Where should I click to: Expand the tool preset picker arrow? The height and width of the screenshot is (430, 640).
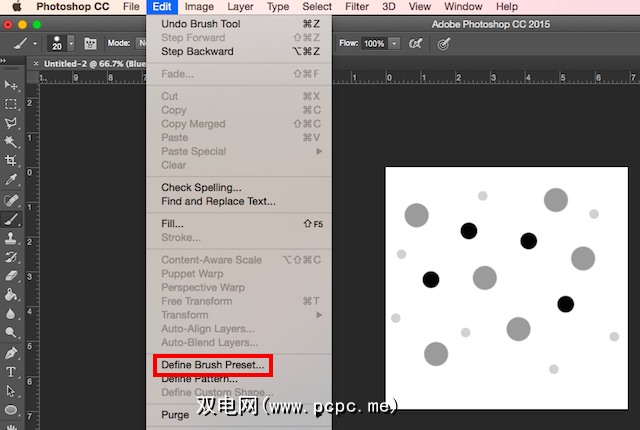[x=35, y=44]
